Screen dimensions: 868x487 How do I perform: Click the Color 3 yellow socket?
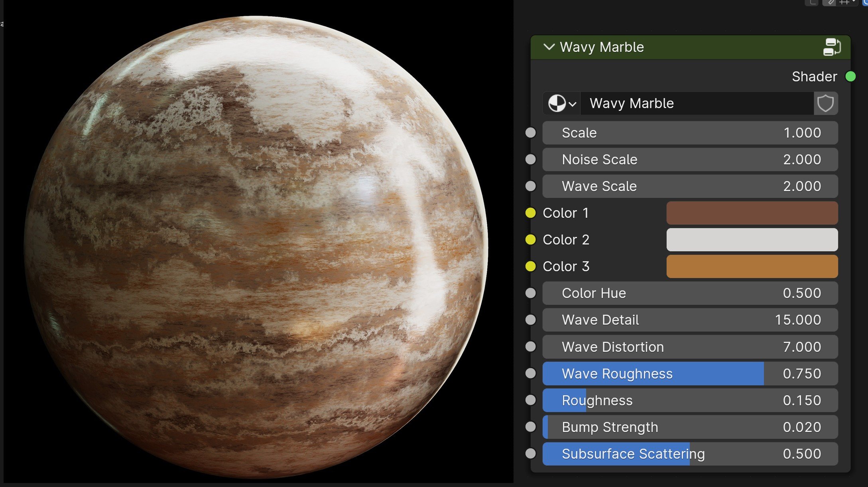[x=531, y=266]
